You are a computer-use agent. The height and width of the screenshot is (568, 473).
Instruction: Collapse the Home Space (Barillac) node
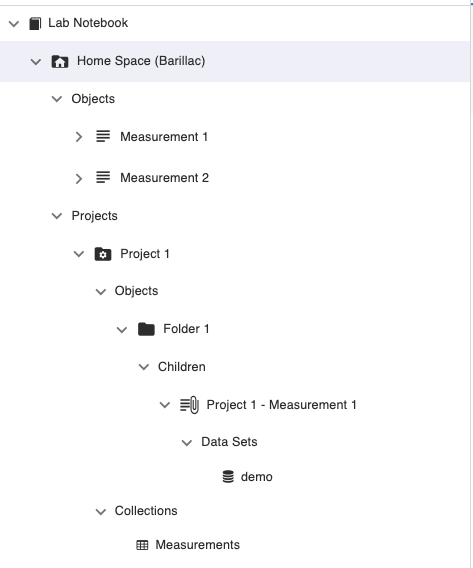[x=35, y=62]
